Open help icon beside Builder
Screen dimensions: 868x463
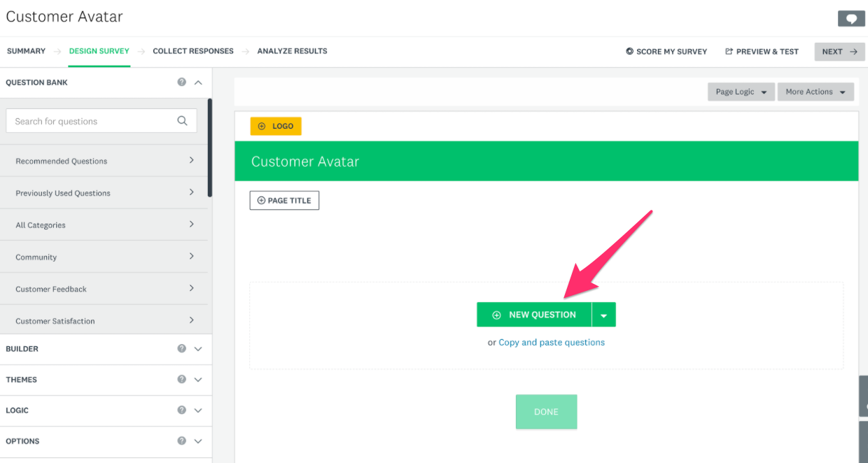tap(182, 348)
